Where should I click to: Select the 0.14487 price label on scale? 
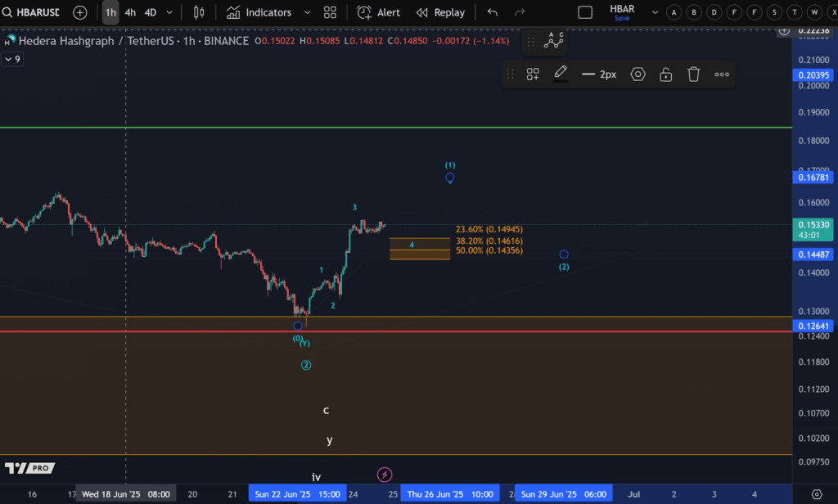[x=813, y=255]
